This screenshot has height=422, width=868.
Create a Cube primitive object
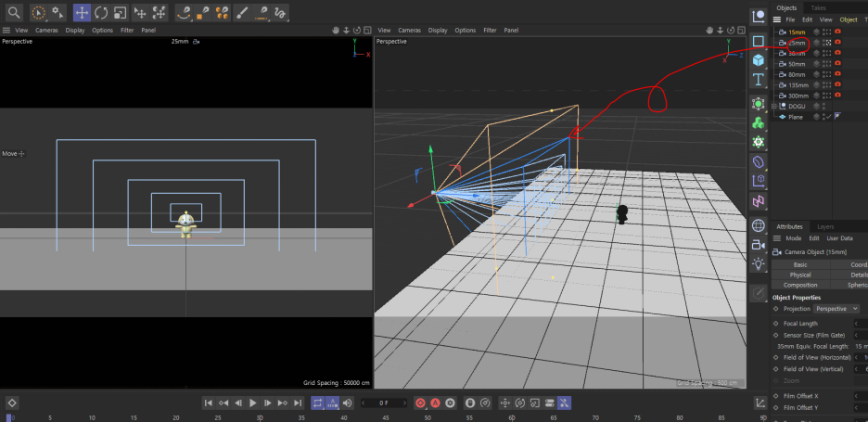coord(759,59)
